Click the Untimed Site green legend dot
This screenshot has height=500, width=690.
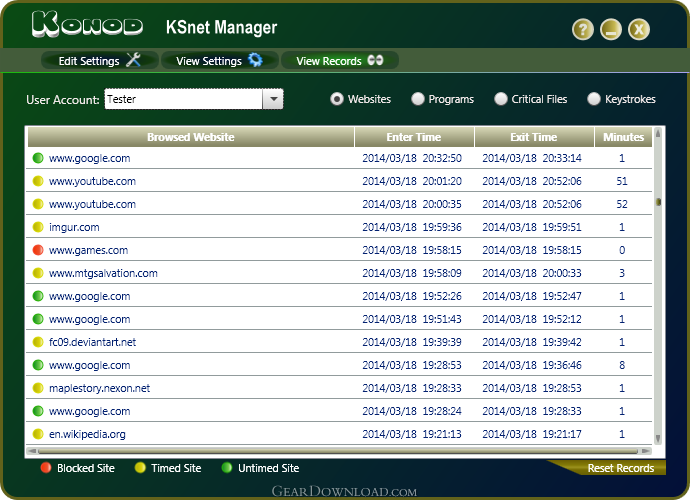coord(227,467)
